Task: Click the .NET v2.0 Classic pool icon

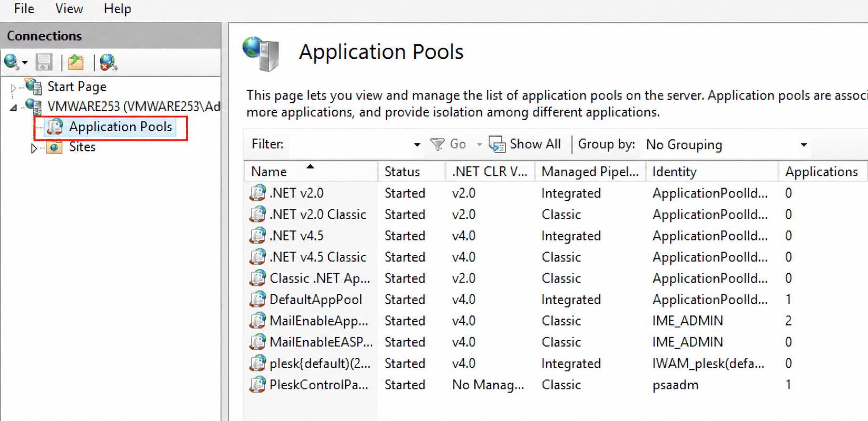Action: tap(258, 214)
